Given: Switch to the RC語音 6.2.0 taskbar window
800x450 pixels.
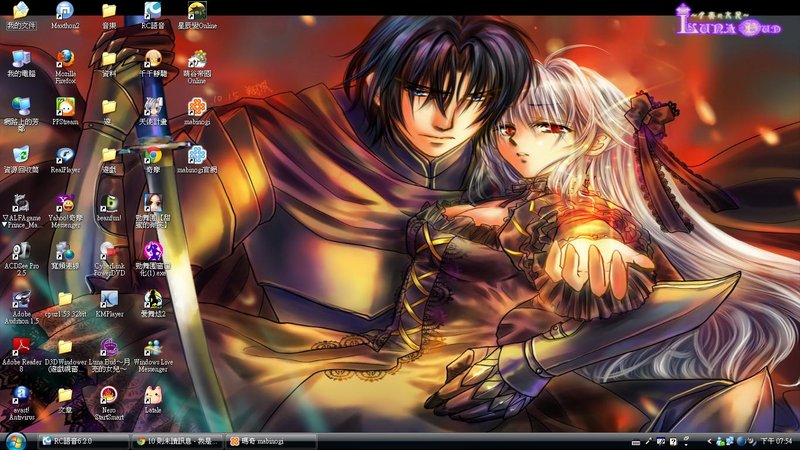Looking at the screenshot, I should 83,440.
